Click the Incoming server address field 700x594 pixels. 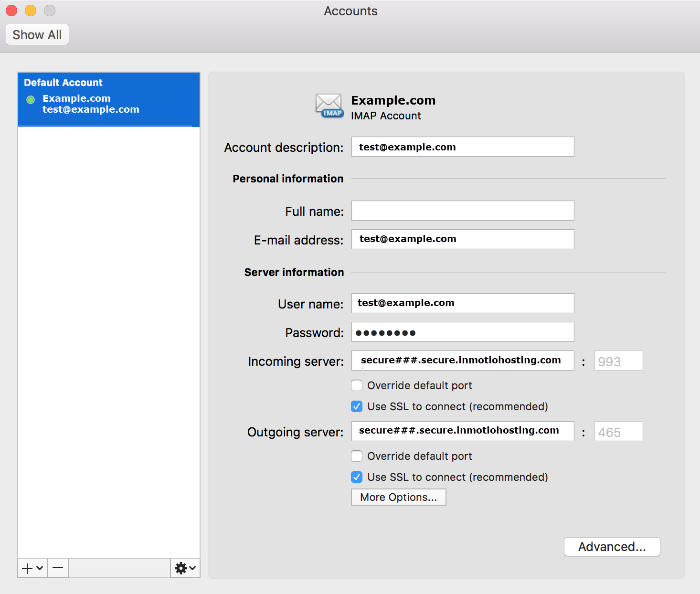pos(462,361)
